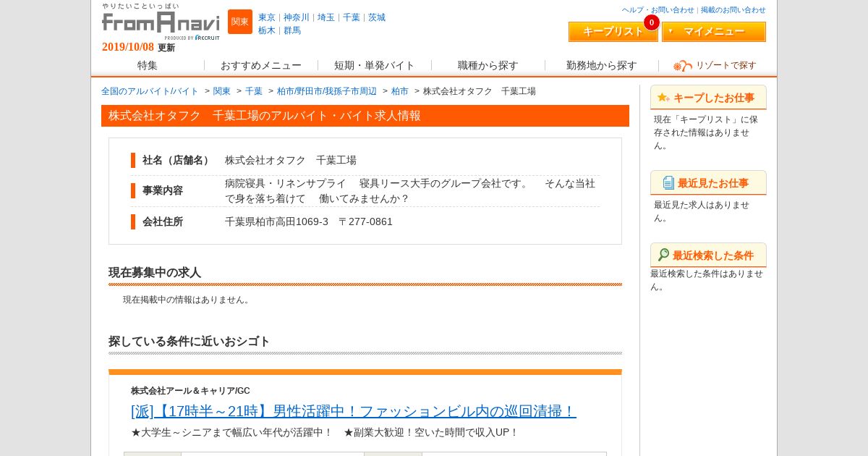This screenshot has width=868, height=456.
Task: Click the キープしたお仕事 panel header
Action: (708, 98)
